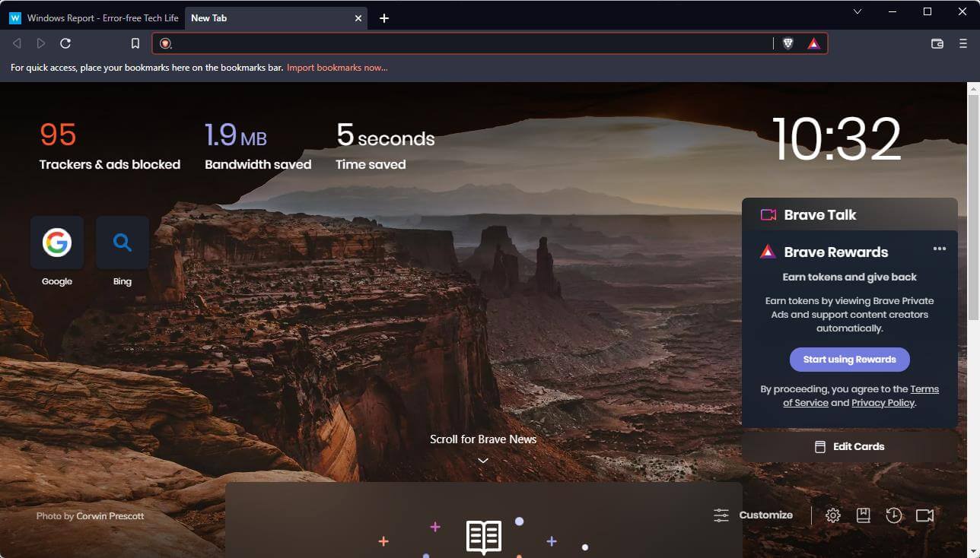Click the down chevron under Scroll for Brave News

[x=483, y=460]
